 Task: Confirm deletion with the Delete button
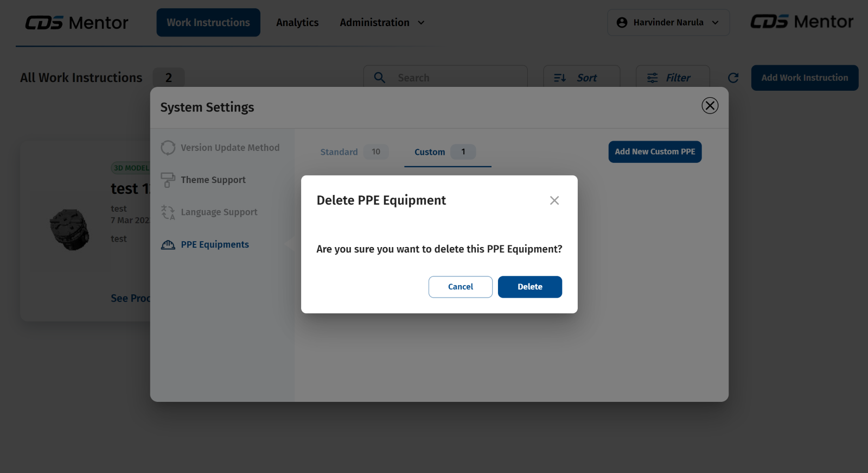tap(529, 287)
